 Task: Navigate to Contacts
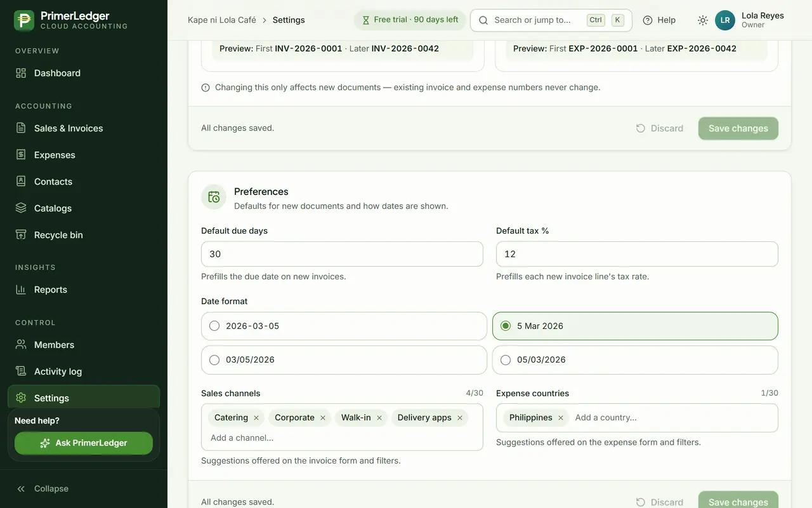84,182
